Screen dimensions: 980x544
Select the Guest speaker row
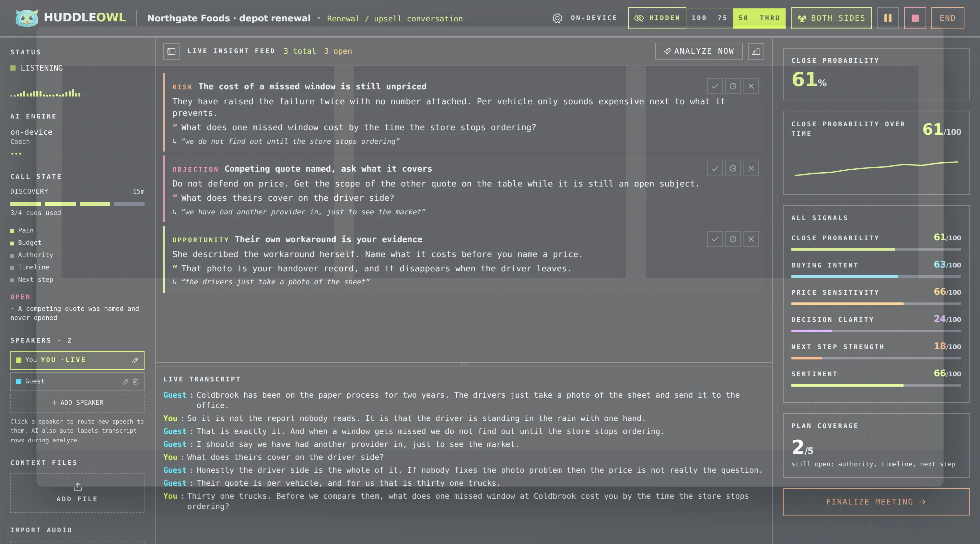[77, 381]
